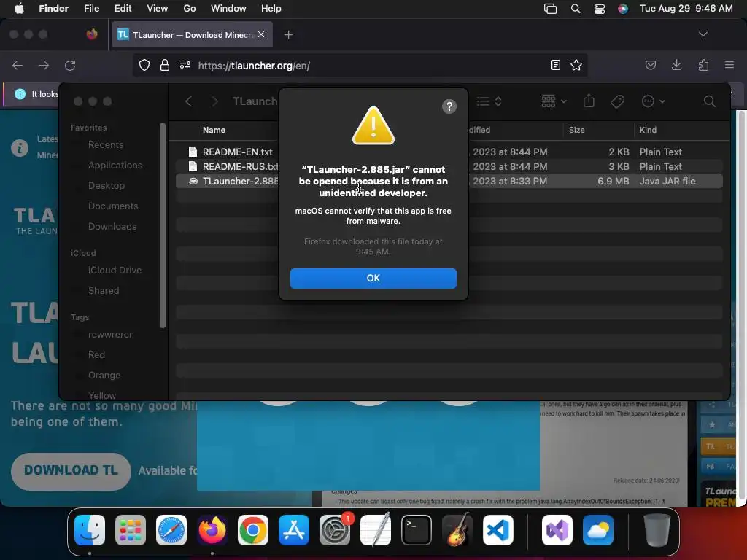Image resolution: width=747 pixels, height=560 pixels.
Task: Select TLauncher-2.885 jar file row
Action: (449, 181)
